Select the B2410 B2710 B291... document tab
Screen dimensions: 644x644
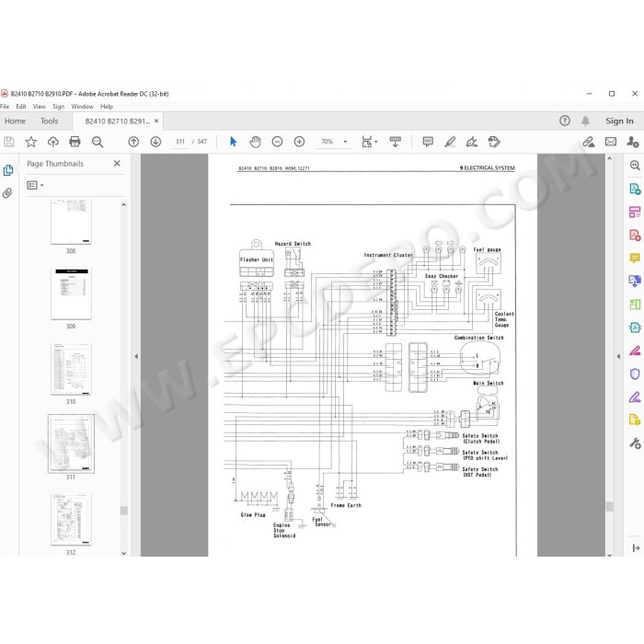pos(117,121)
